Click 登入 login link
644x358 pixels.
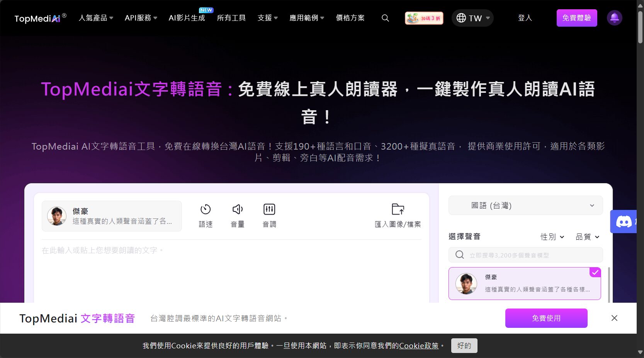point(525,18)
